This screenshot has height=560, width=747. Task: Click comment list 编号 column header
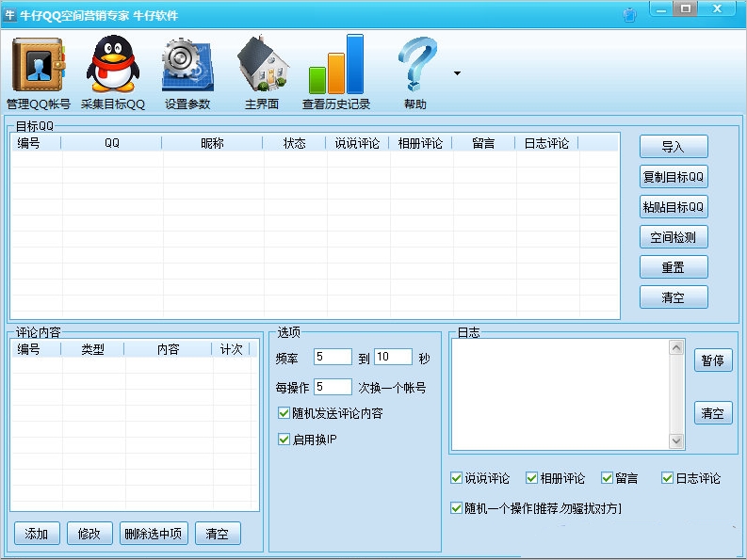coord(36,349)
